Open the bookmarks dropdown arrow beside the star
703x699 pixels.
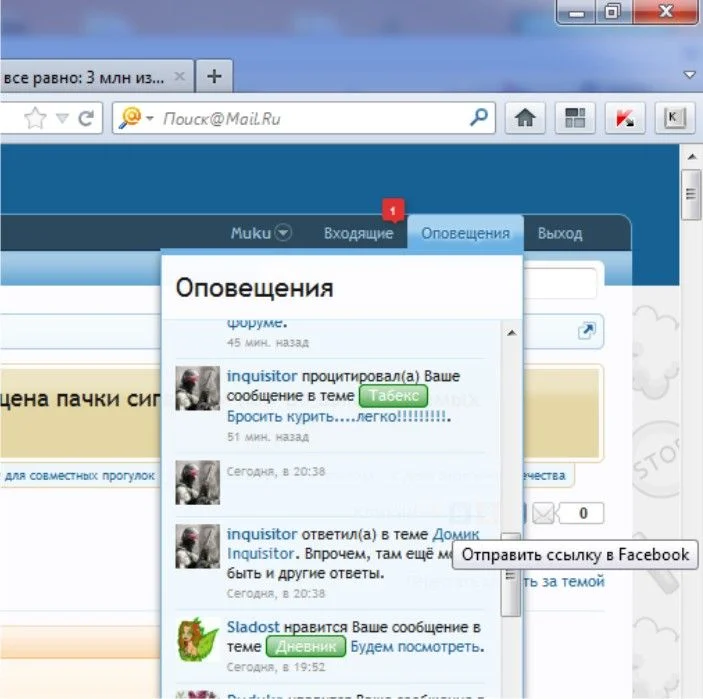(62, 118)
